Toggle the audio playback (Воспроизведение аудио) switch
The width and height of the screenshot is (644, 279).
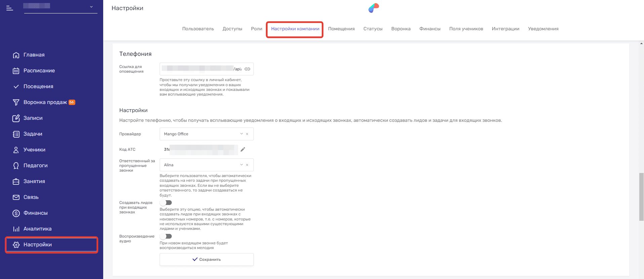(x=166, y=236)
